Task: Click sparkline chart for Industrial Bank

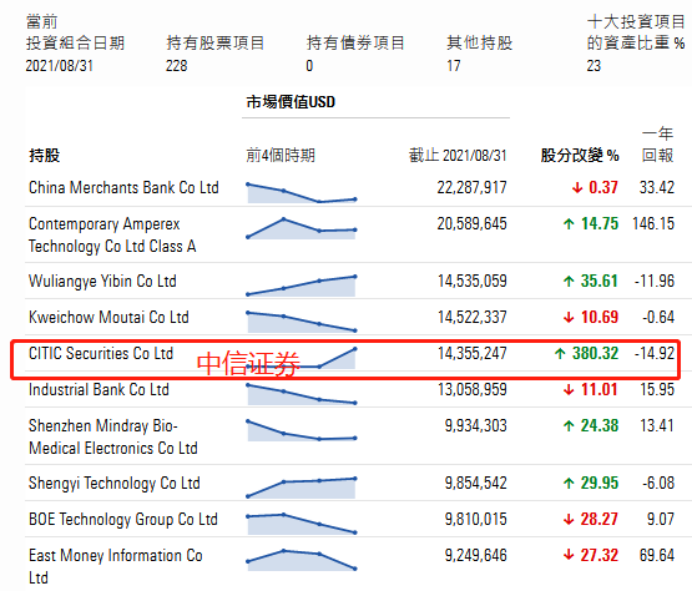Action: click(301, 394)
